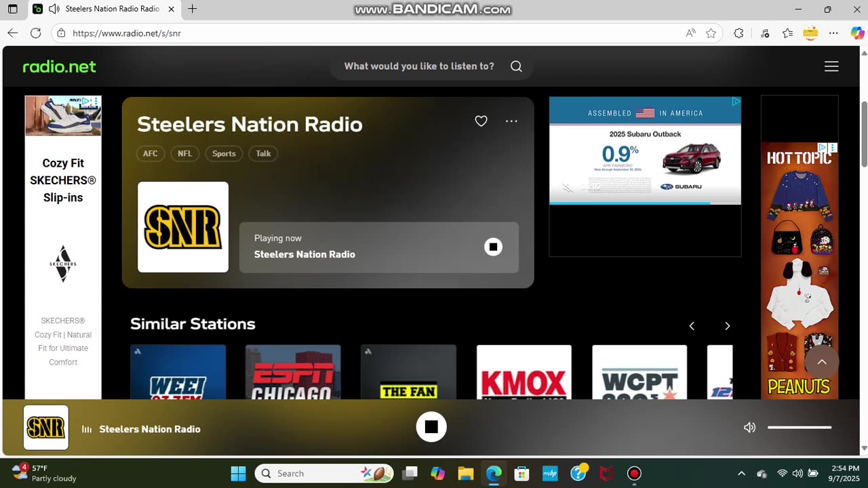
Task: Open read aloud icon in address bar
Action: [690, 33]
